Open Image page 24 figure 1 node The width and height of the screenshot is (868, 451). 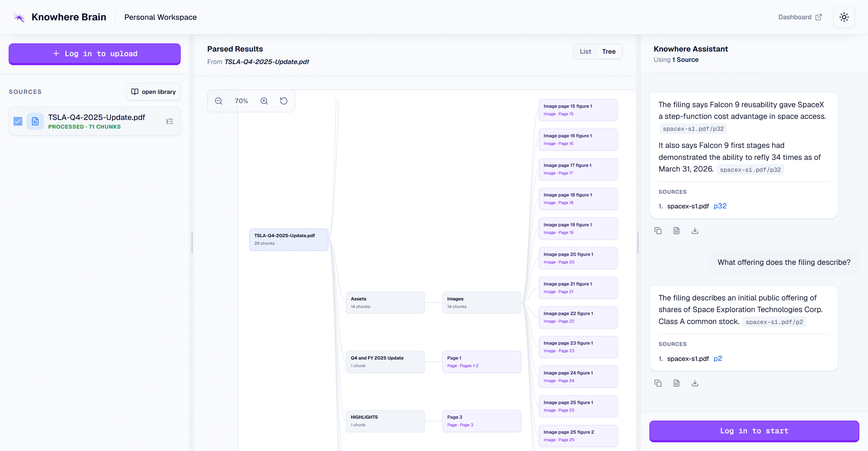point(578,376)
